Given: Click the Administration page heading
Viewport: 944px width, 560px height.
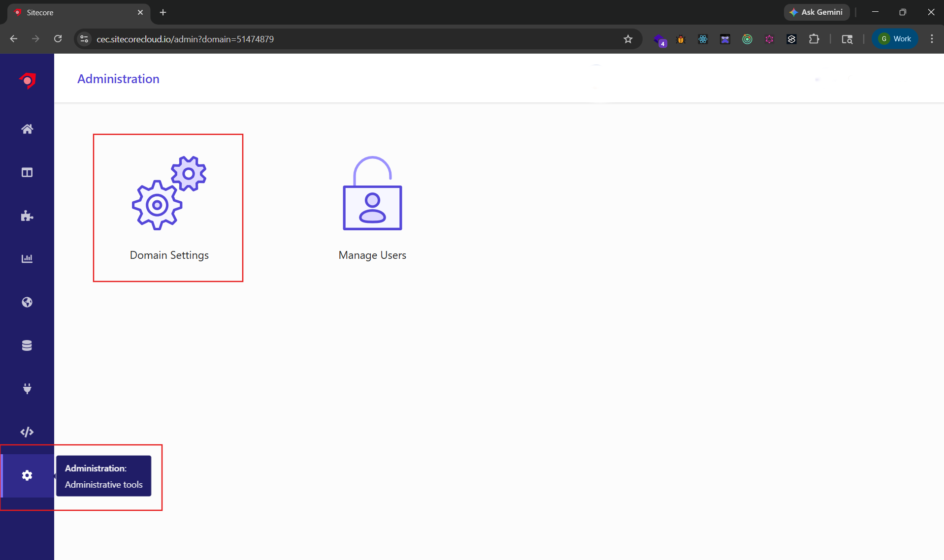Looking at the screenshot, I should (118, 79).
